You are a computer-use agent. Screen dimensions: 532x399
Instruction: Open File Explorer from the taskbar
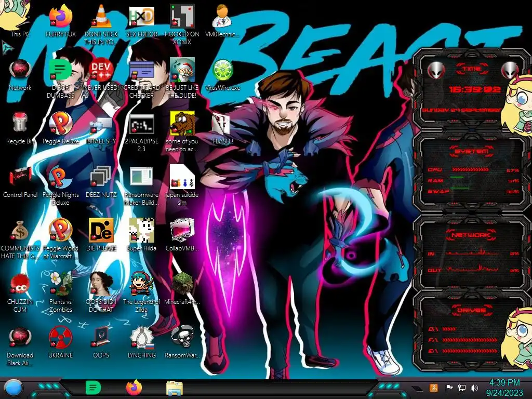pos(175,388)
